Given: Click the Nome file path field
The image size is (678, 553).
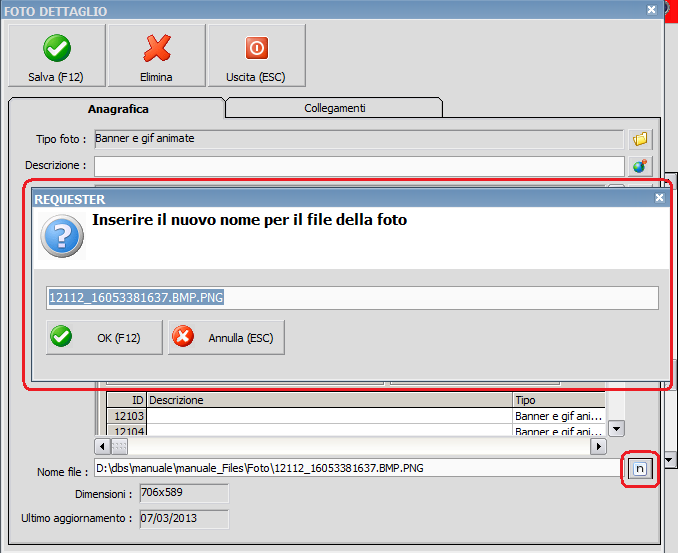Looking at the screenshot, I should coord(358,468).
